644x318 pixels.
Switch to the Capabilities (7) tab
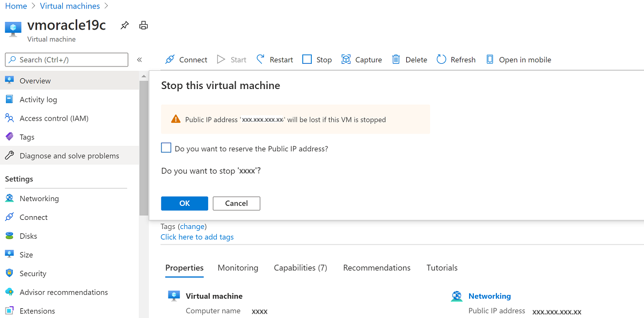(x=300, y=268)
